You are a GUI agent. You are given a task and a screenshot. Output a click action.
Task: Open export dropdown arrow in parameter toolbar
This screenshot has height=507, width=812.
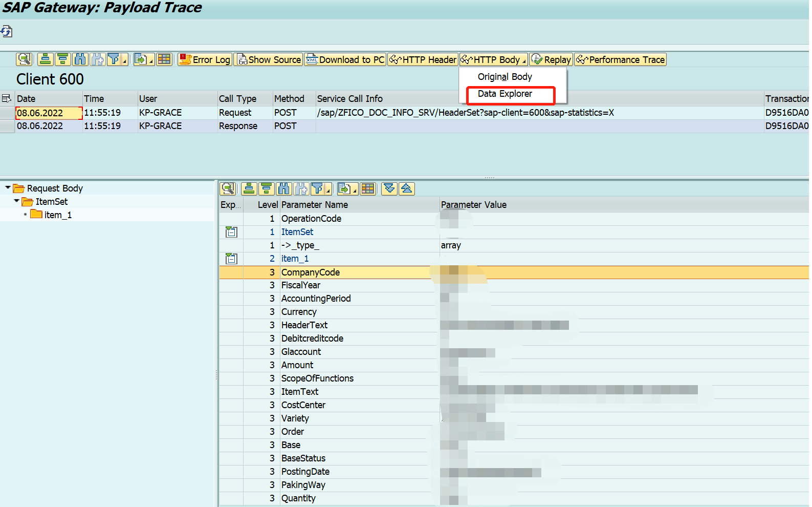coord(355,192)
